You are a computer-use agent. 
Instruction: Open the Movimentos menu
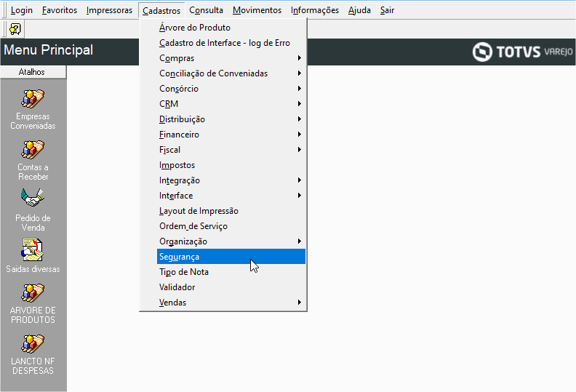click(x=257, y=10)
